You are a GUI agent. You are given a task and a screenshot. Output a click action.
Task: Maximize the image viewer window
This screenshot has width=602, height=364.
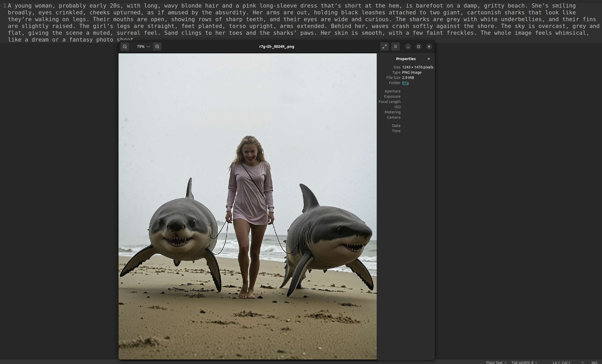pos(418,47)
